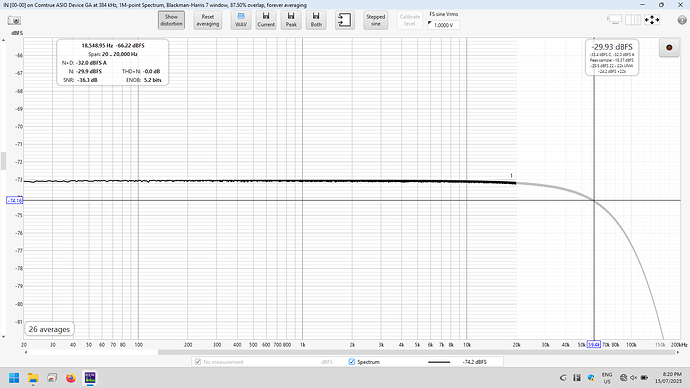
Task: Click the 59.4k cursor frequency marker on X axis
Action: (x=594, y=344)
